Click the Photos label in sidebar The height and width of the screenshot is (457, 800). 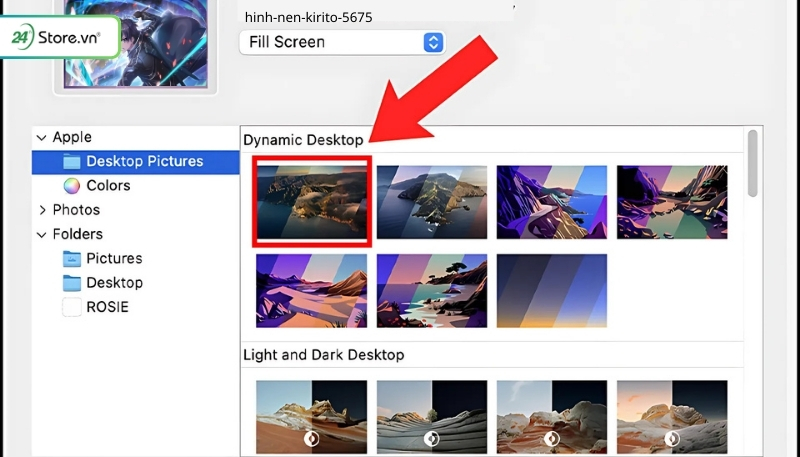(76, 210)
